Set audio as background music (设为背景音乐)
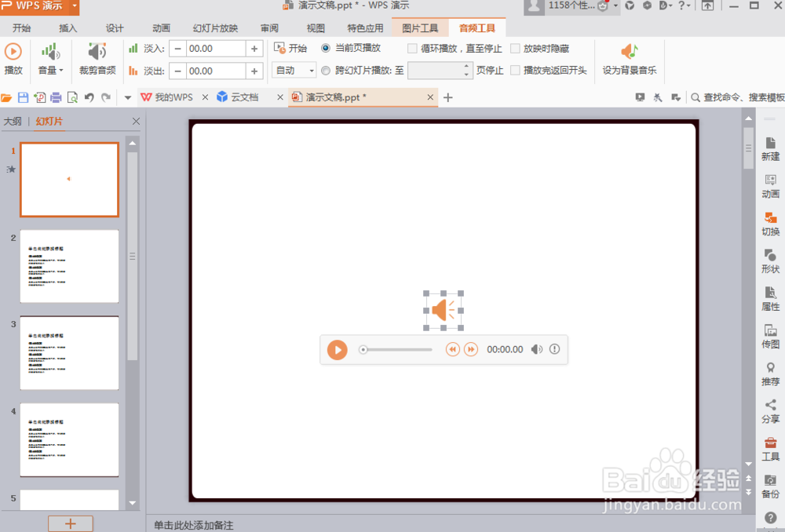 pyautogui.click(x=630, y=59)
